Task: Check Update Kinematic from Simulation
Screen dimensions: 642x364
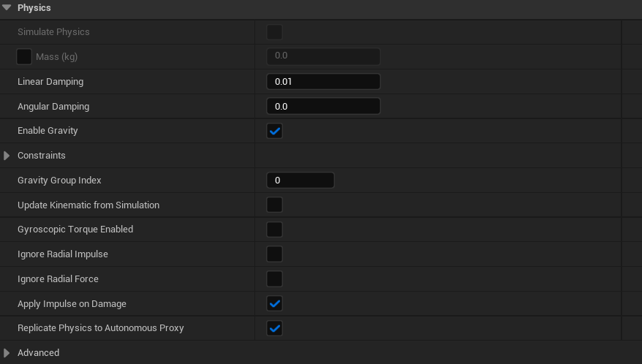Action: click(x=275, y=205)
